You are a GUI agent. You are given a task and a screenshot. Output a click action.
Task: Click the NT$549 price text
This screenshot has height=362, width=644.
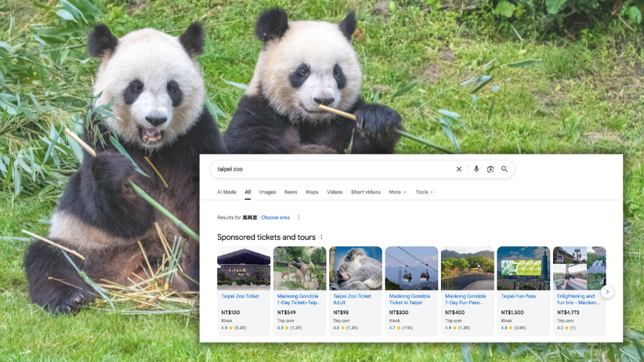click(286, 313)
